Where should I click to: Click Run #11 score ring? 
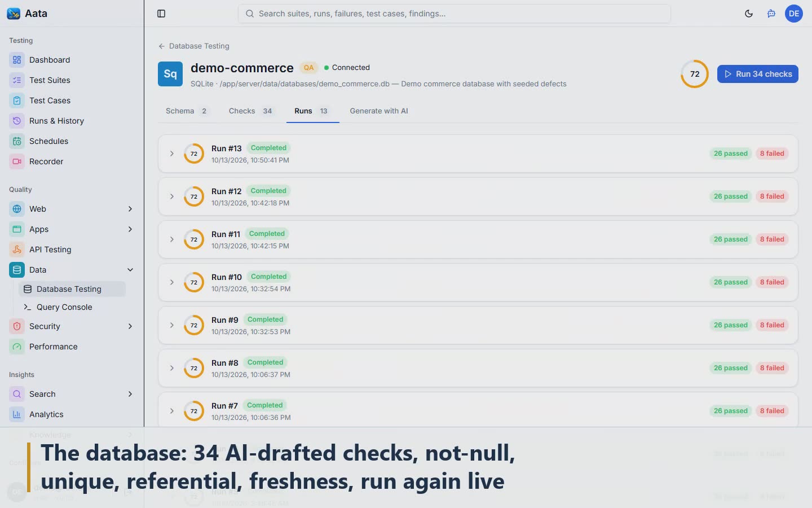click(194, 239)
